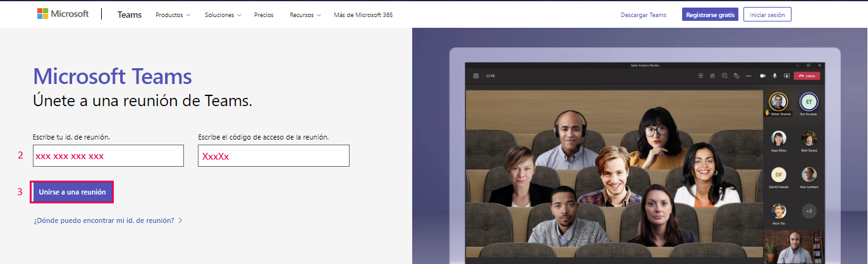Open Más de Microsoft 365 menu item
This screenshot has height=264, width=868.
[363, 15]
